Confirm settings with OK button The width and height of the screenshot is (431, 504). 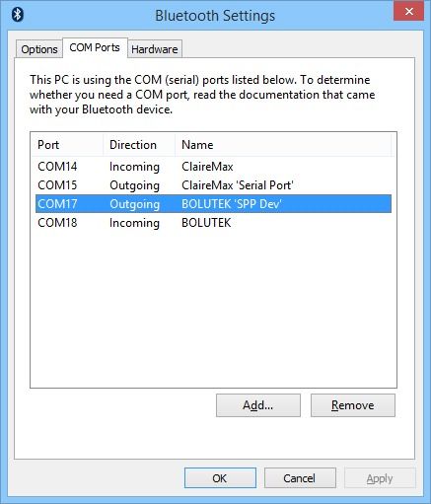pyautogui.click(x=220, y=478)
